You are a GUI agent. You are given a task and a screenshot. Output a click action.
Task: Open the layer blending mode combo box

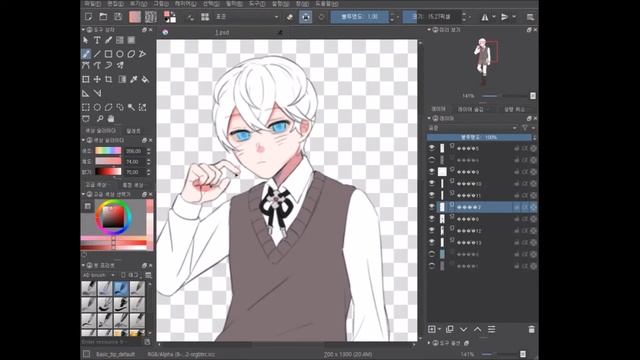click(472, 128)
